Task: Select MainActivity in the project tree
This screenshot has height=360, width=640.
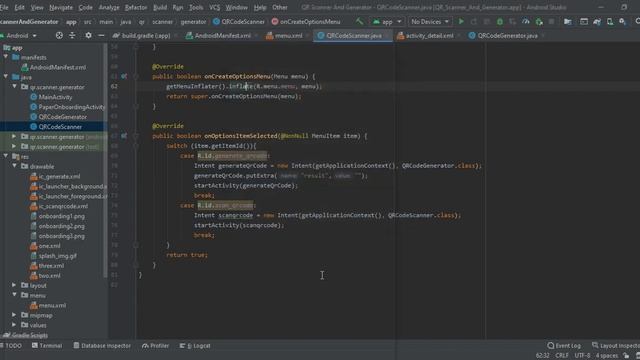Action: [55, 97]
